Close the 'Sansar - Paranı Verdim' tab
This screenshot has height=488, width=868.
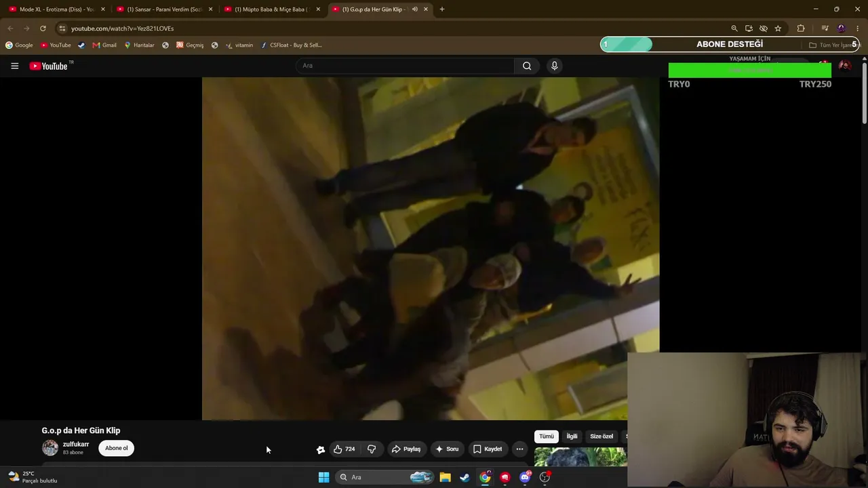[x=210, y=9]
